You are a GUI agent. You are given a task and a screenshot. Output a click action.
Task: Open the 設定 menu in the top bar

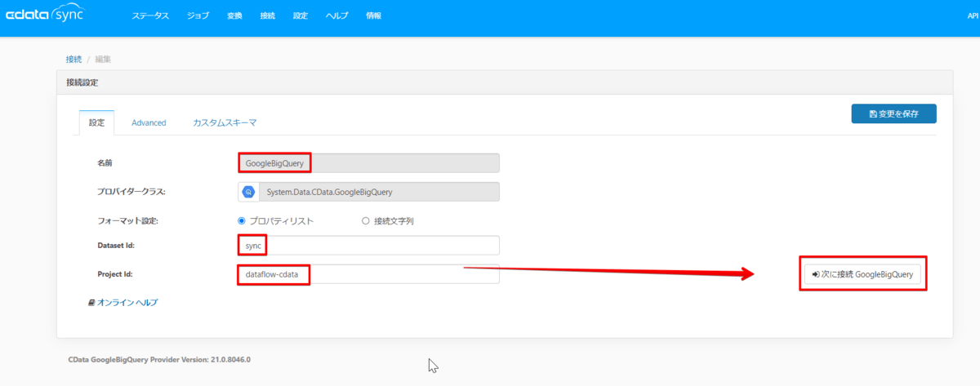[301, 16]
